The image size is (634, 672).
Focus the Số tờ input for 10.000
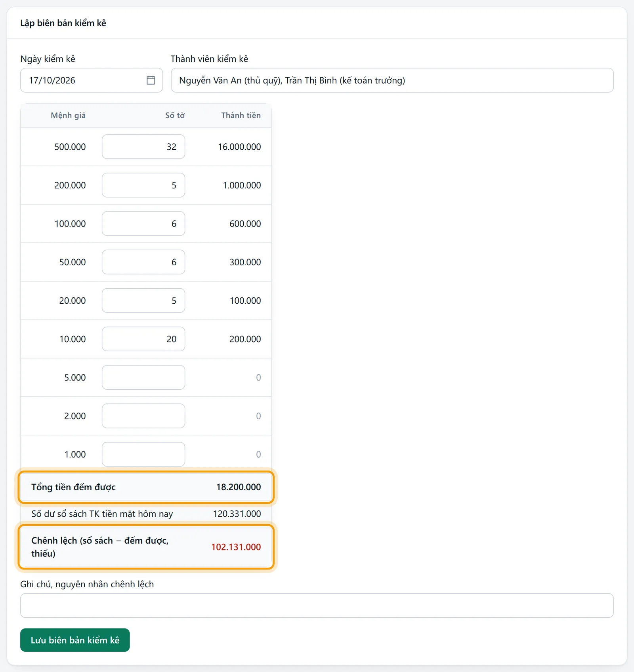(x=143, y=339)
